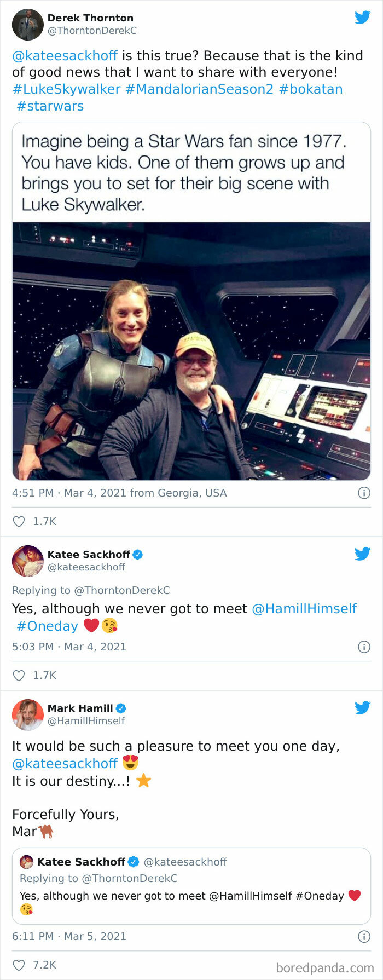The image size is (383, 980).
Task: Click the Twitter bird icon on Derek Thornton's tweet
Action: pos(362,18)
